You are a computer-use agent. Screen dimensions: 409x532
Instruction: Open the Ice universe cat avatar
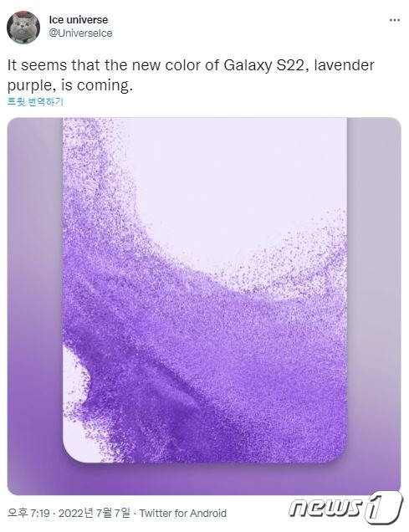[x=23, y=27]
